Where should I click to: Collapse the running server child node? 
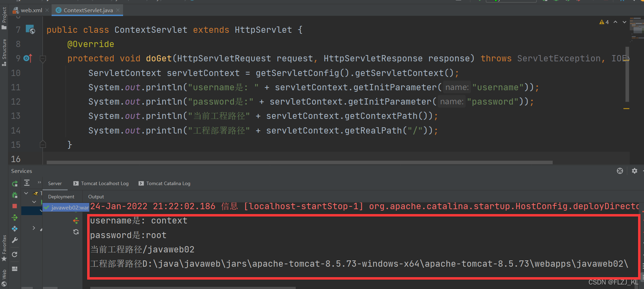point(34,202)
